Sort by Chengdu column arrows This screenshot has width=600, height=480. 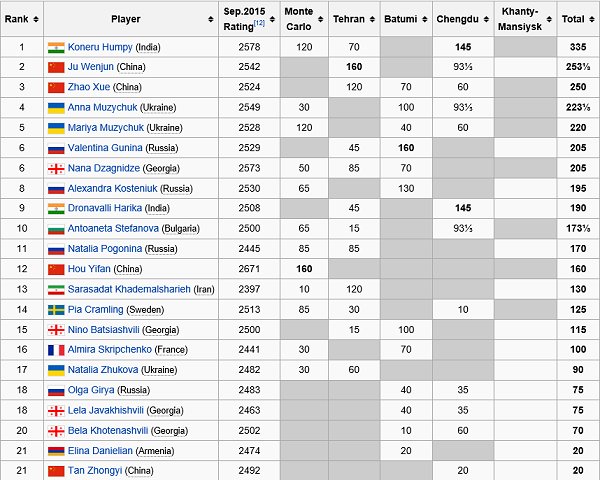486,19
